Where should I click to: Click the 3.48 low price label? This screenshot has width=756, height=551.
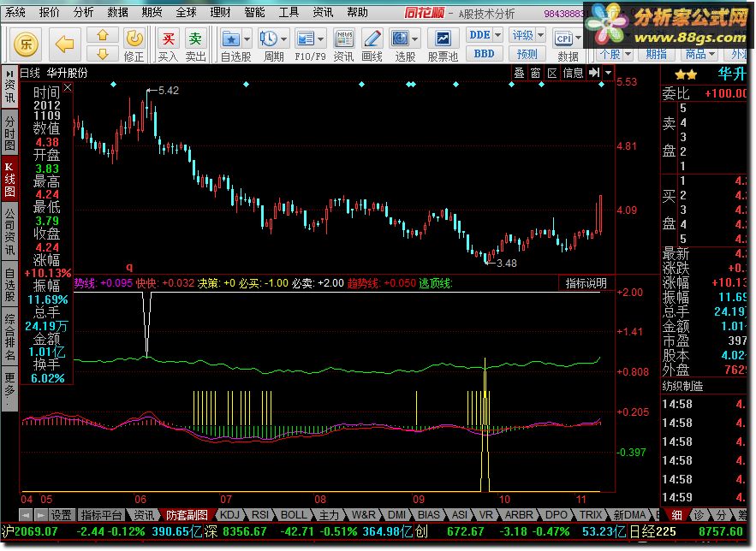point(506,263)
